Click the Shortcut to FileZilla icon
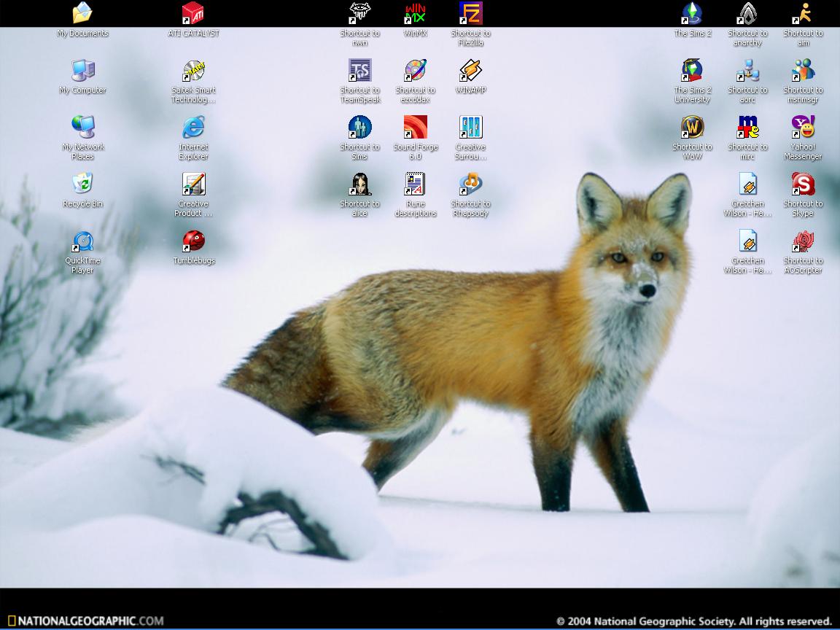 click(470, 14)
